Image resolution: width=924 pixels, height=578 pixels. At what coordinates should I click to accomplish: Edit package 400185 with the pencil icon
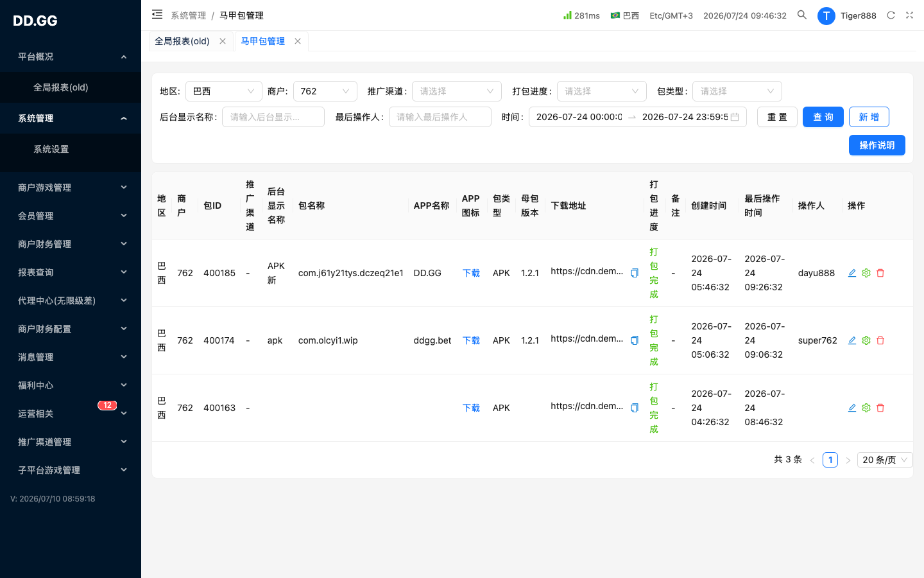pyautogui.click(x=852, y=273)
